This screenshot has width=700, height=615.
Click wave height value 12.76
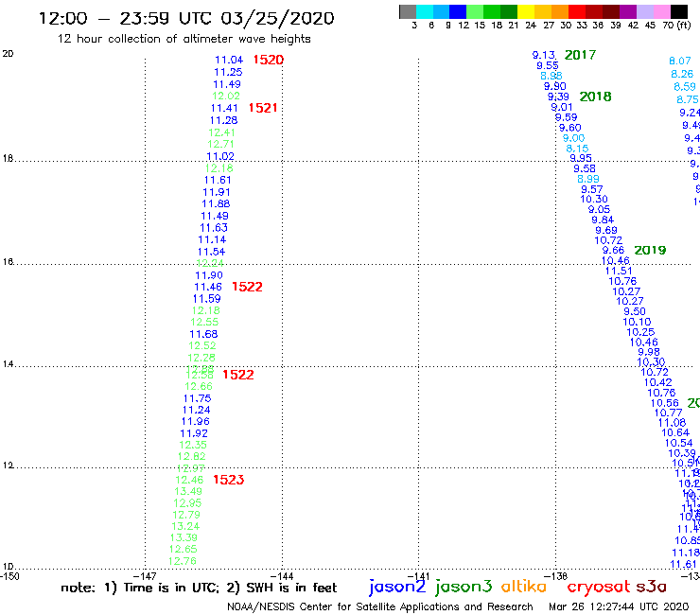183,561
